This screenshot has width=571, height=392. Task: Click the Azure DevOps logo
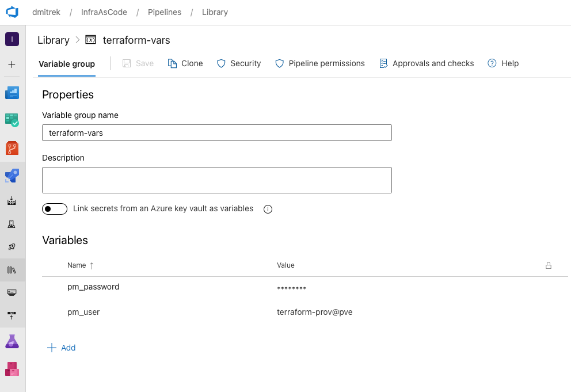tap(12, 12)
